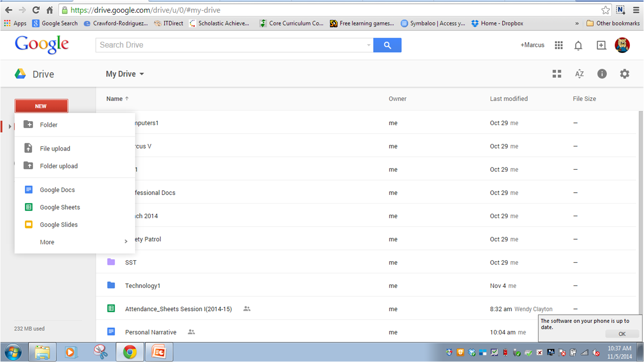Open the Other bookmarks folder

613,23
